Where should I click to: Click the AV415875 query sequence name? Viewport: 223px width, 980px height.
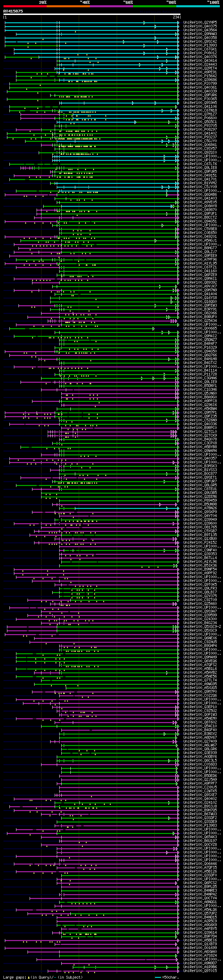(x=13, y=11)
